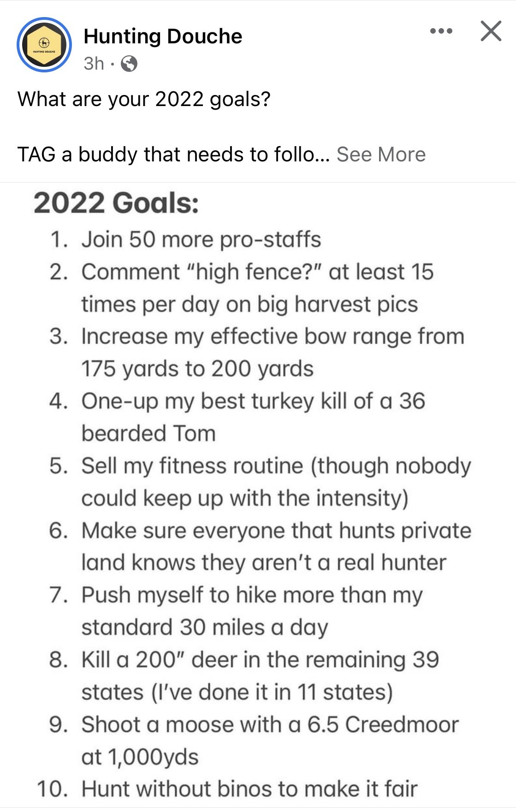Open the Hunting Douche page name link
Screen dimensions: 516x812
[163, 36]
